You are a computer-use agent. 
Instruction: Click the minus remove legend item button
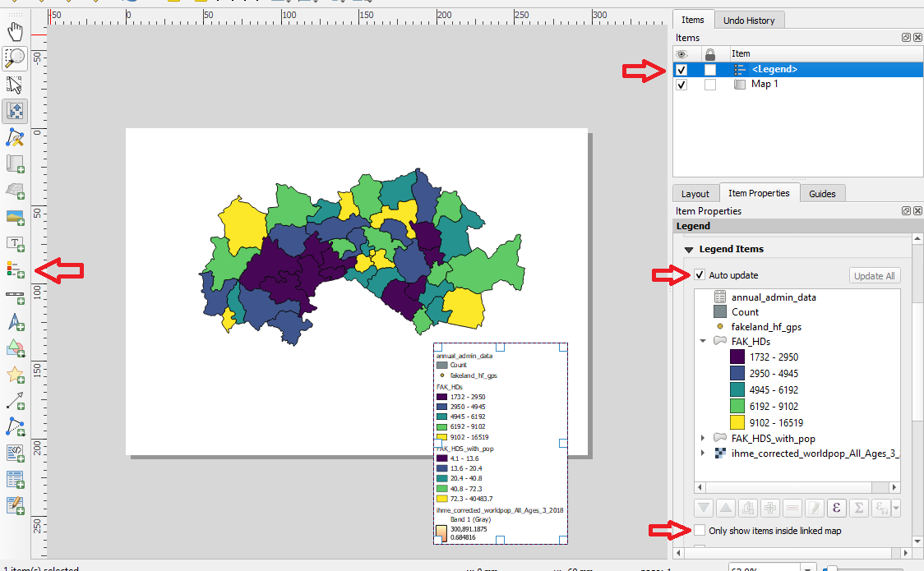point(792,508)
